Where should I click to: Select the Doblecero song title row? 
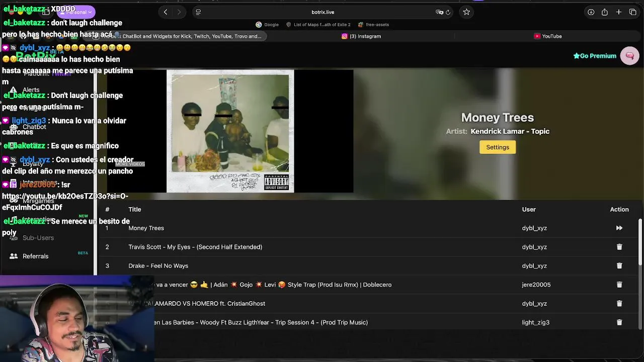274,285
